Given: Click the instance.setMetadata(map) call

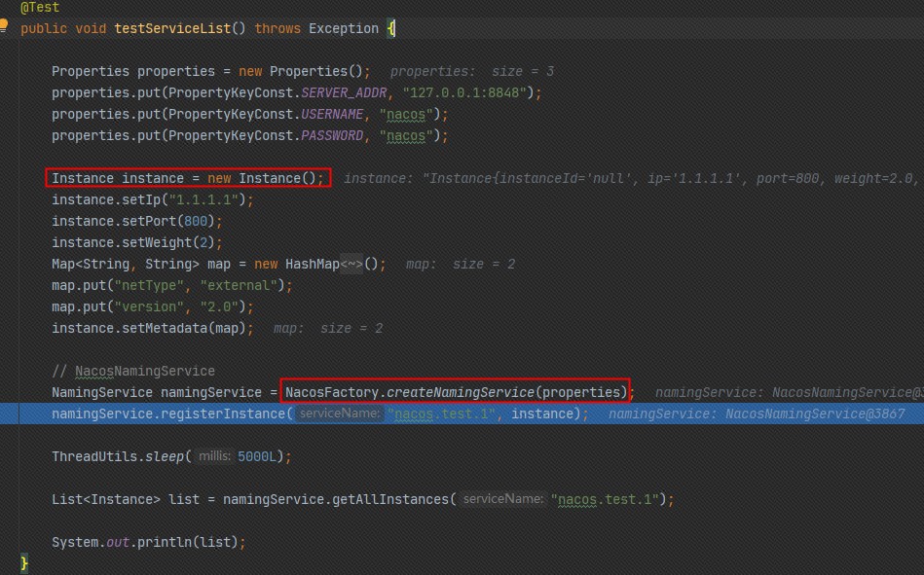Looking at the screenshot, I should pos(153,328).
